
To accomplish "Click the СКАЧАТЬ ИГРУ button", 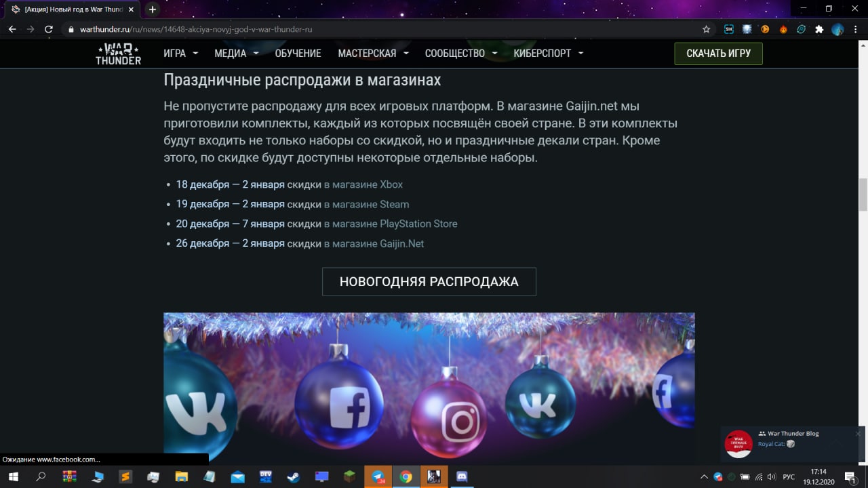I will click(x=718, y=54).
